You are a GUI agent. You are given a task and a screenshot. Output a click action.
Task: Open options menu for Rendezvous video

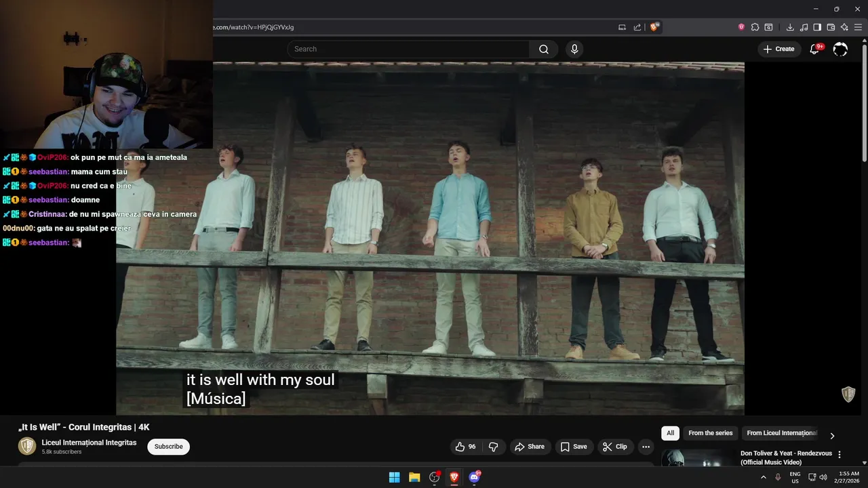pos(840,455)
